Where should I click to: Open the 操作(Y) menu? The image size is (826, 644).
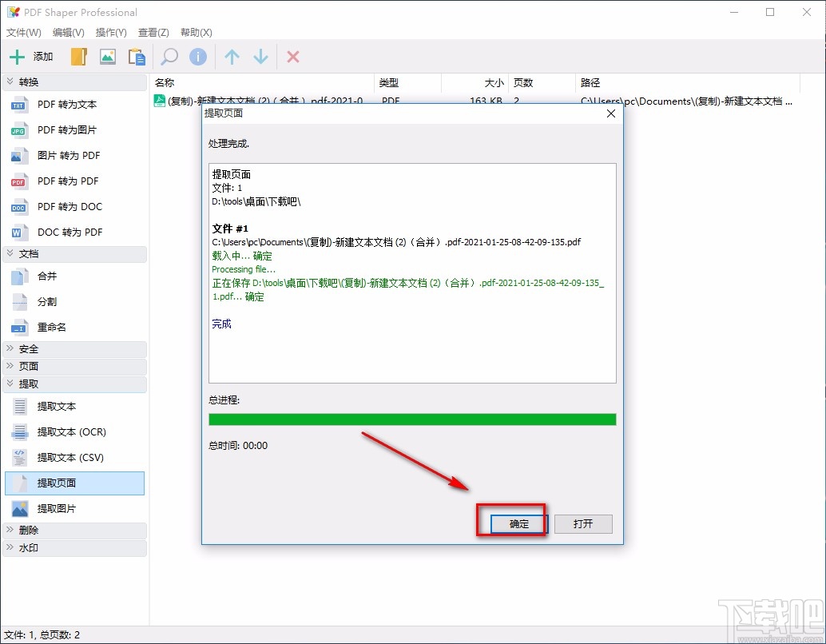point(111,33)
